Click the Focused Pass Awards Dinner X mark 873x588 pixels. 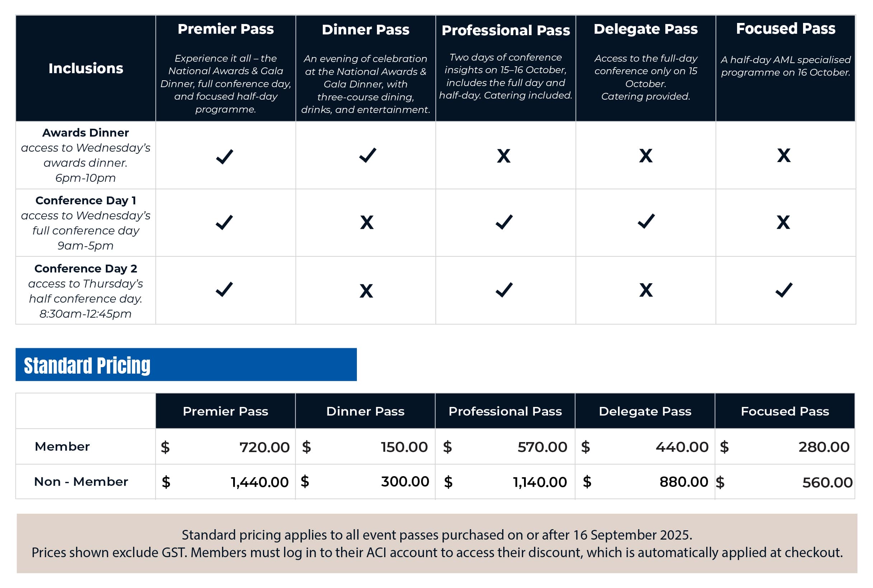tap(784, 155)
